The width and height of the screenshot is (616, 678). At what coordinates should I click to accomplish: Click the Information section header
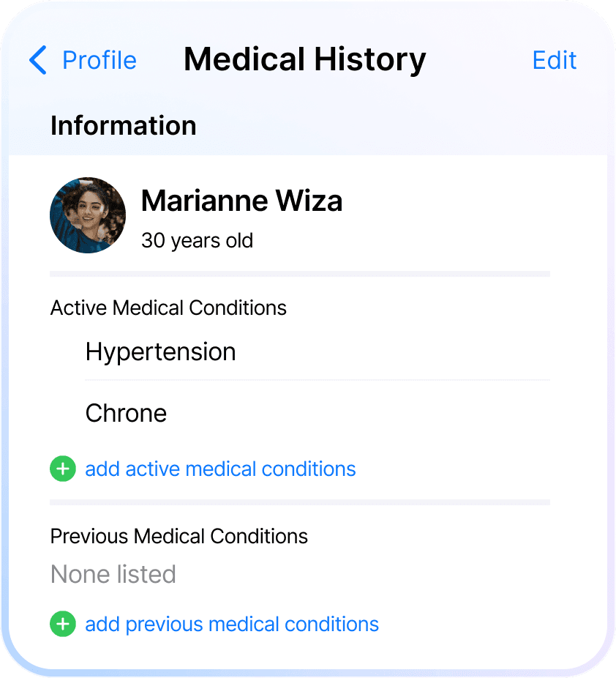pos(123,125)
